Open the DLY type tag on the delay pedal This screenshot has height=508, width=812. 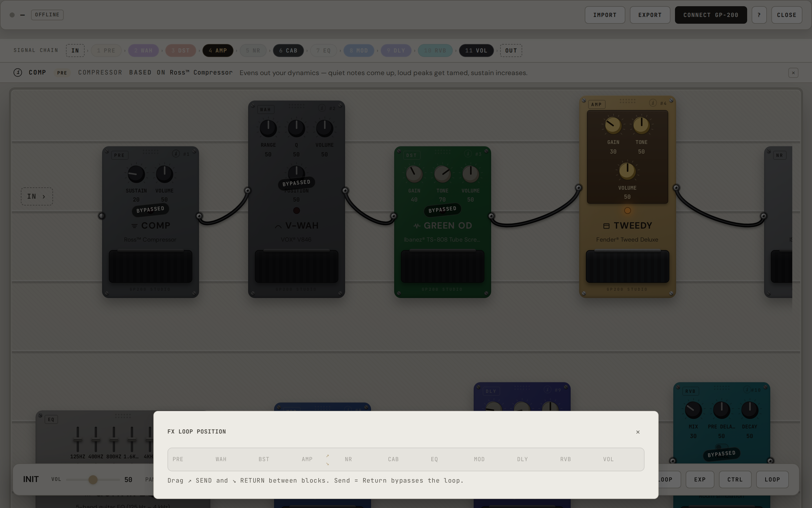[x=491, y=391]
